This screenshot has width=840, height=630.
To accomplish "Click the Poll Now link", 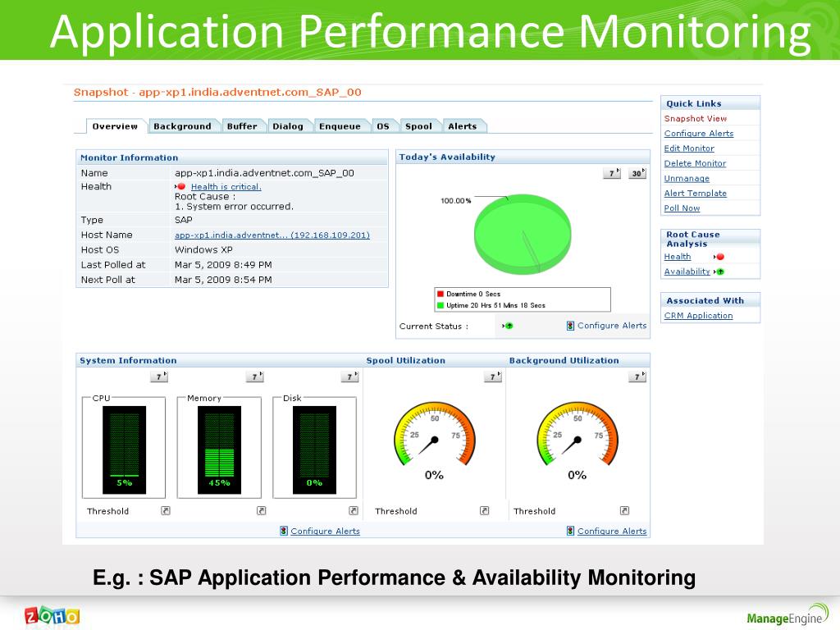I will click(x=682, y=208).
